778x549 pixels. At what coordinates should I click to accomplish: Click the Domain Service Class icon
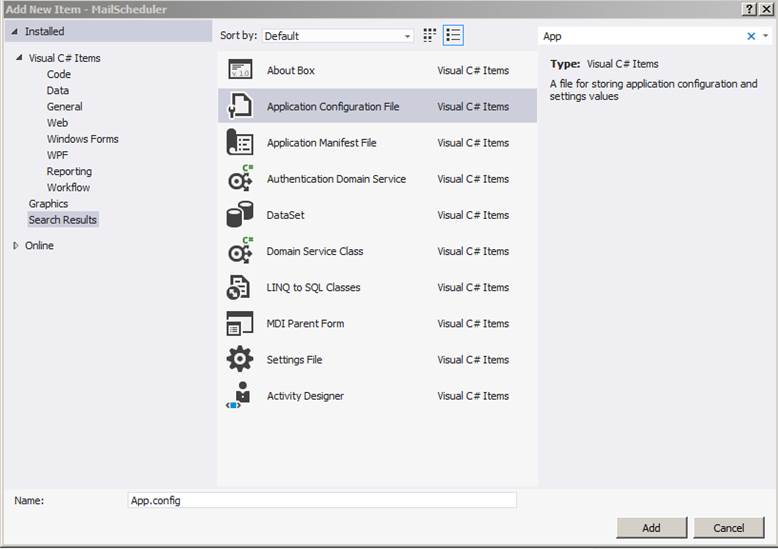pyautogui.click(x=241, y=251)
